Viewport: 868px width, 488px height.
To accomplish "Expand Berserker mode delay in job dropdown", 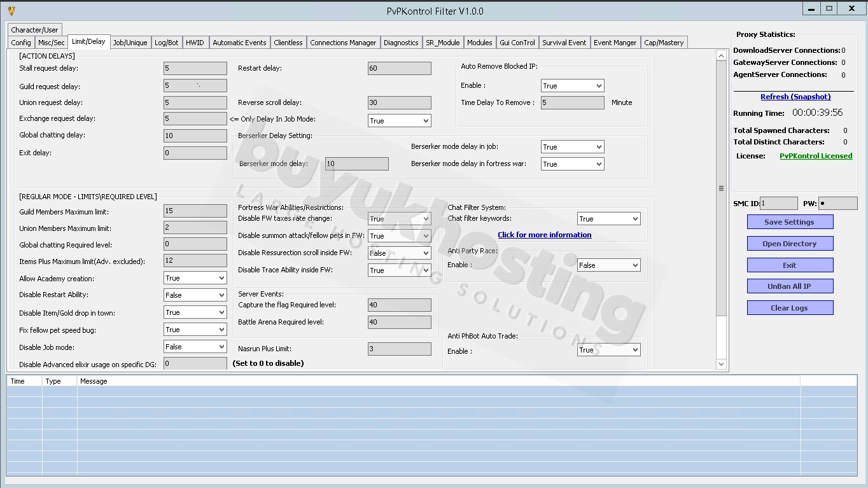I will pyautogui.click(x=572, y=146).
